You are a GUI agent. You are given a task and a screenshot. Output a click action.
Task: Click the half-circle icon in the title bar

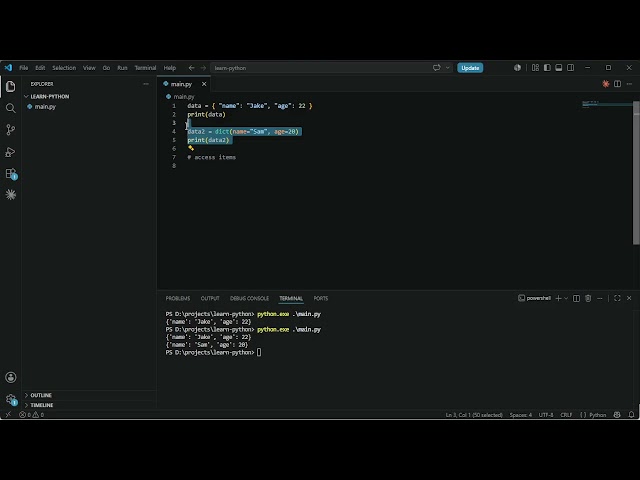pyautogui.click(x=517, y=68)
